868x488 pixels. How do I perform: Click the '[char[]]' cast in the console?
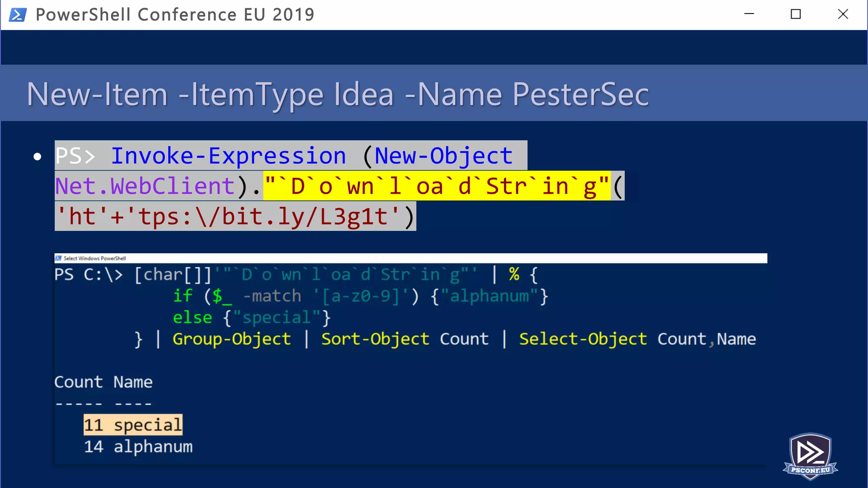tap(173, 275)
